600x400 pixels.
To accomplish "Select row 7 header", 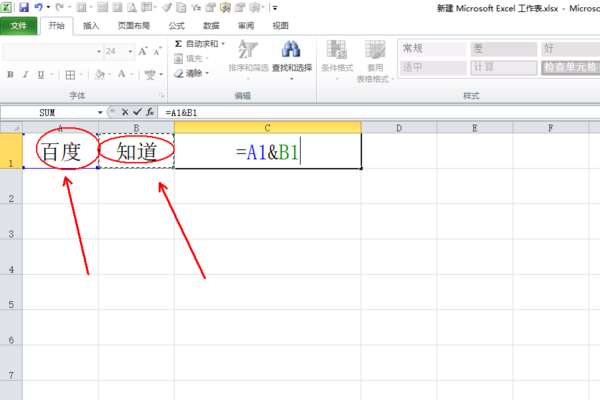I will coord(11,363).
